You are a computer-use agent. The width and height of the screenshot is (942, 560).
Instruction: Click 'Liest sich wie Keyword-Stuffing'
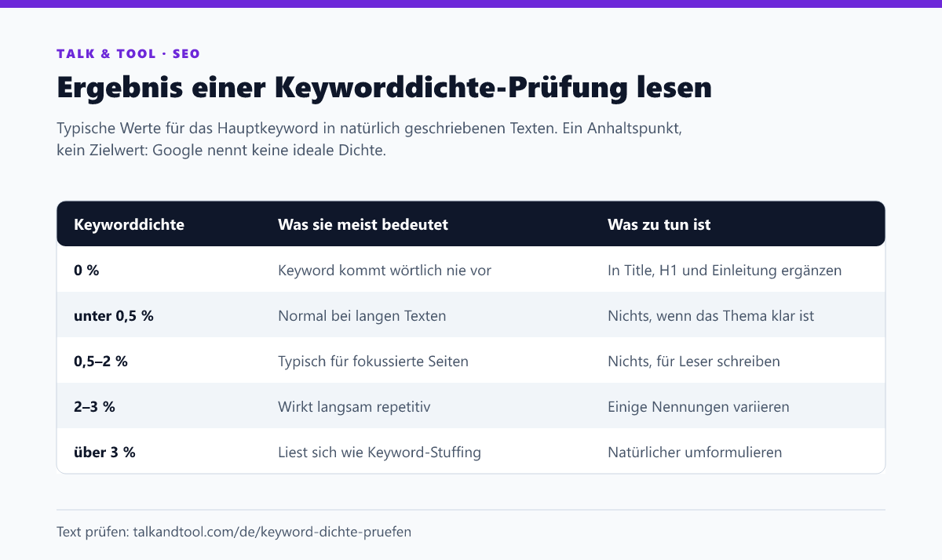coord(379,453)
